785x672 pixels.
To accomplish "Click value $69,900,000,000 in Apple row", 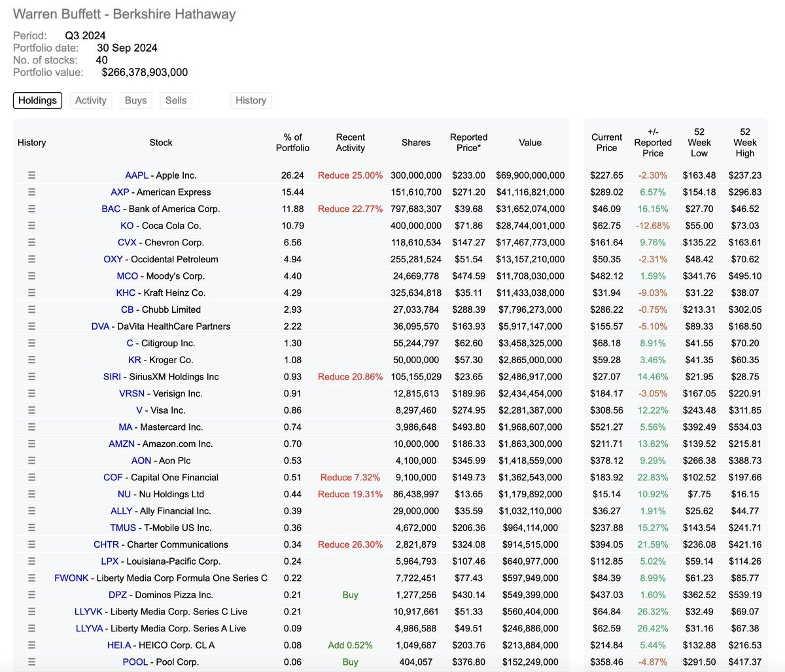I will pyautogui.click(x=531, y=175).
